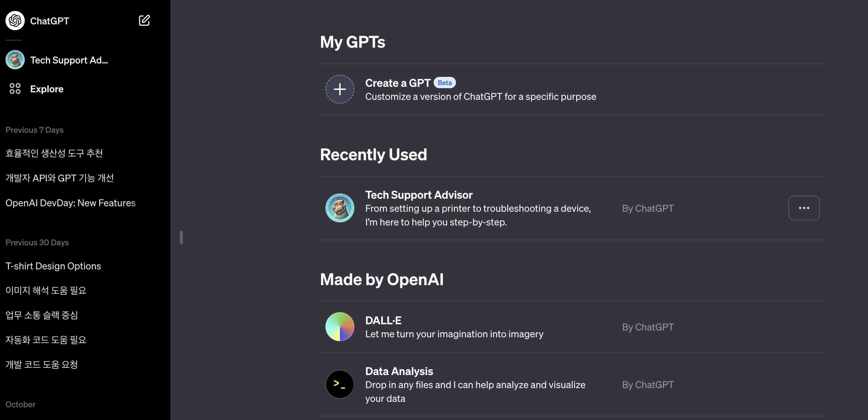Open Tech Support Ad... in sidebar
Image resolution: width=868 pixels, height=420 pixels.
point(69,60)
